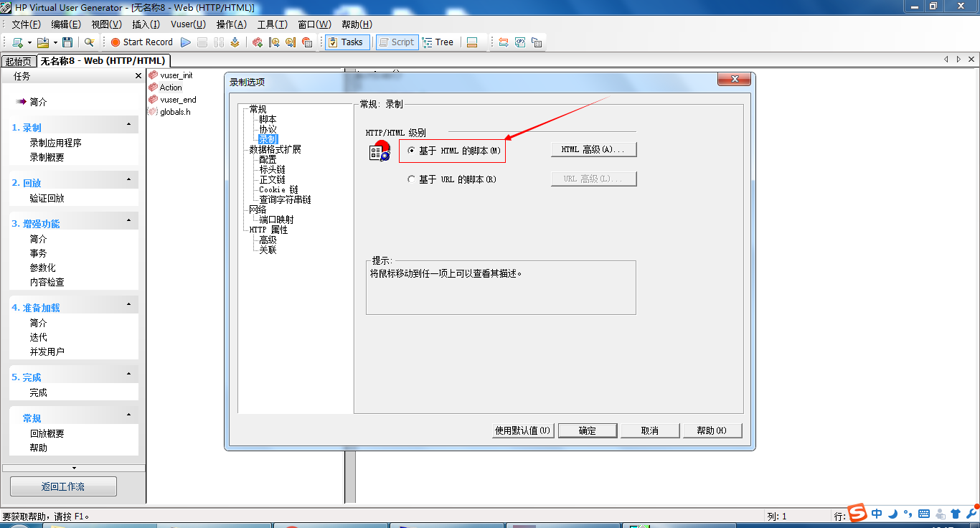Open 录制应用程序 task link
980x528 pixels.
click(x=56, y=143)
